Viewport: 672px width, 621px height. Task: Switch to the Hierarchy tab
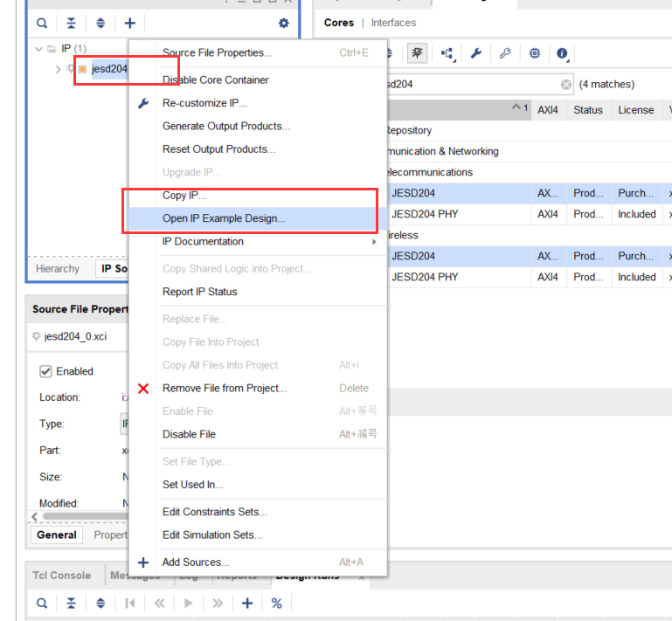click(58, 269)
